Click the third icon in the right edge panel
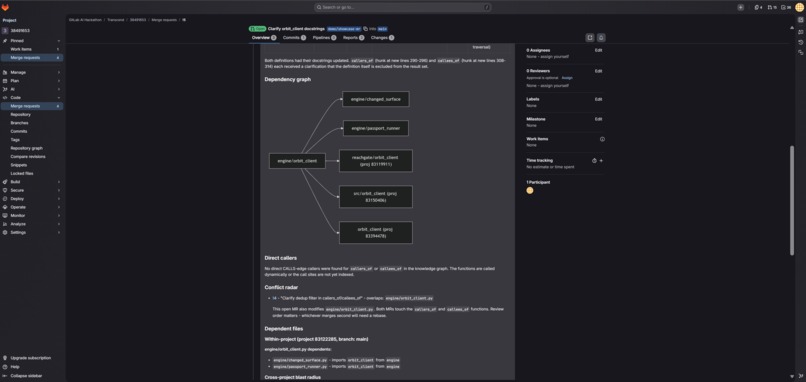Viewport: 806px width, 382px height. 800,42
